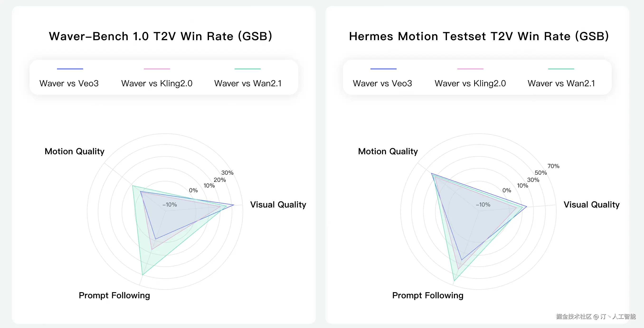The width and height of the screenshot is (644, 328).
Task: Toggle Waver vs Wan2.1 legend in Hermes chart
Action: [561, 83]
